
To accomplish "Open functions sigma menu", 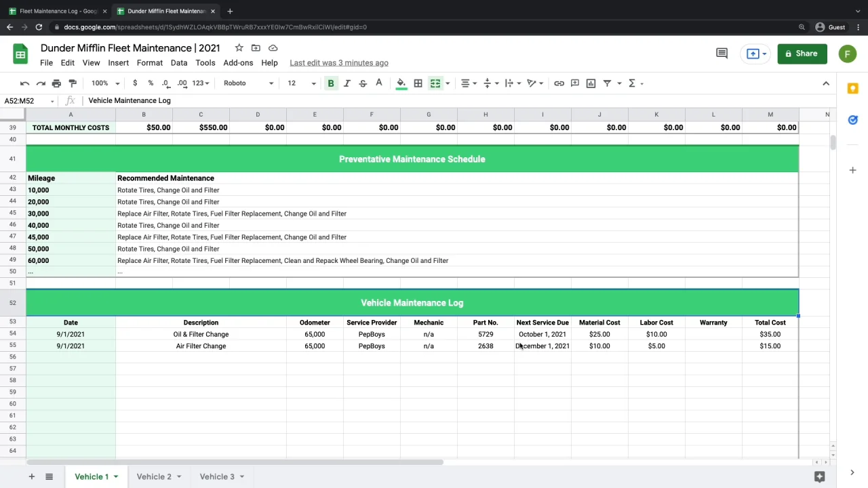I will pos(635,83).
